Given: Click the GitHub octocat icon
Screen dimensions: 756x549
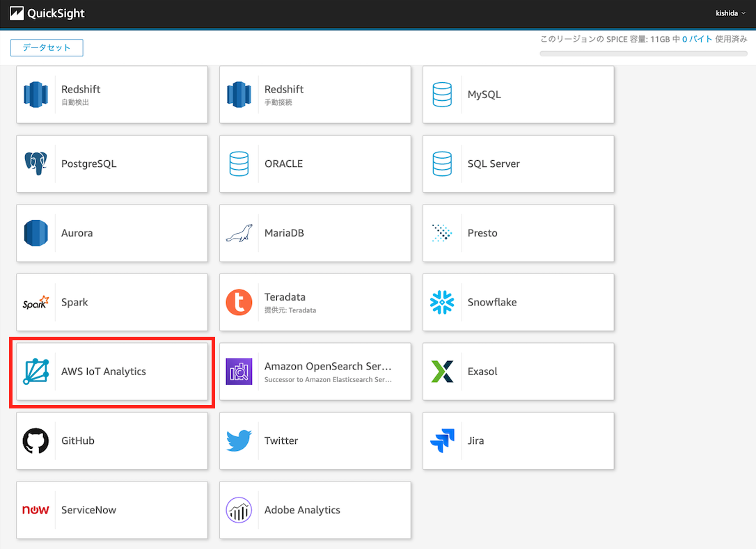Looking at the screenshot, I should (36, 440).
